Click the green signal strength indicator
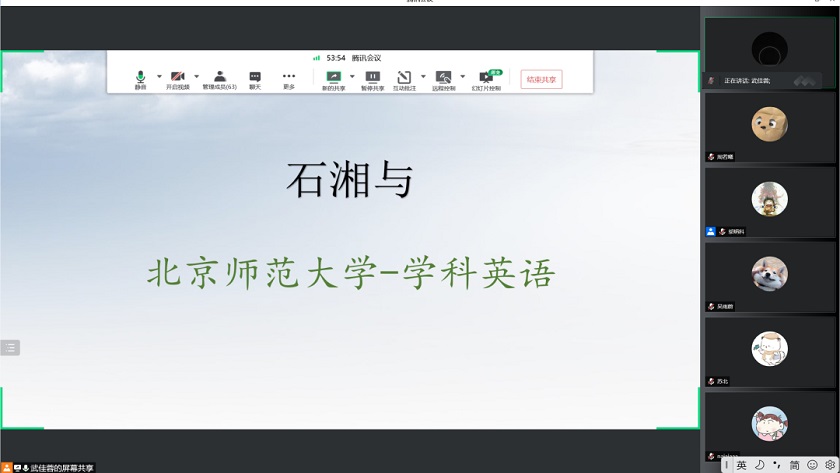 tap(317, 58)
